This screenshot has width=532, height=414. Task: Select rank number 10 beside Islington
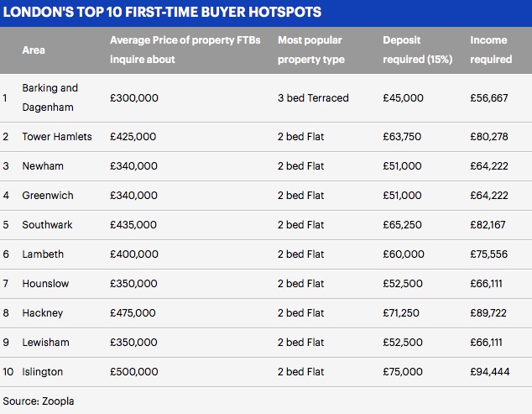[x=8, y=371]
